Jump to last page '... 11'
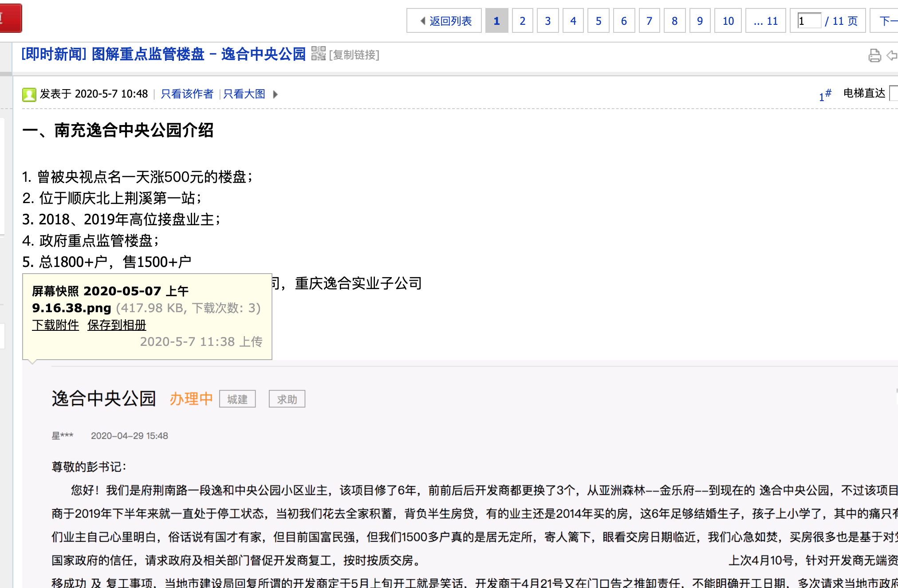 765,21
